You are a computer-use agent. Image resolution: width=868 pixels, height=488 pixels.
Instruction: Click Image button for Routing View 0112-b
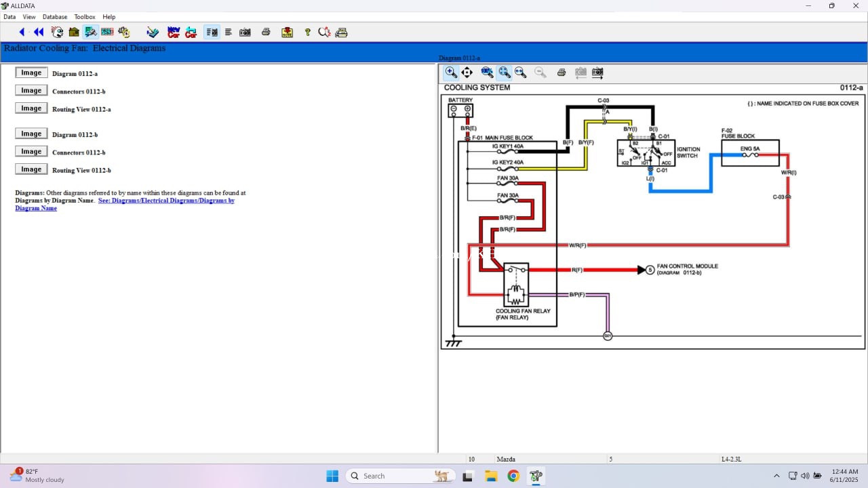[x=31, y=169]
